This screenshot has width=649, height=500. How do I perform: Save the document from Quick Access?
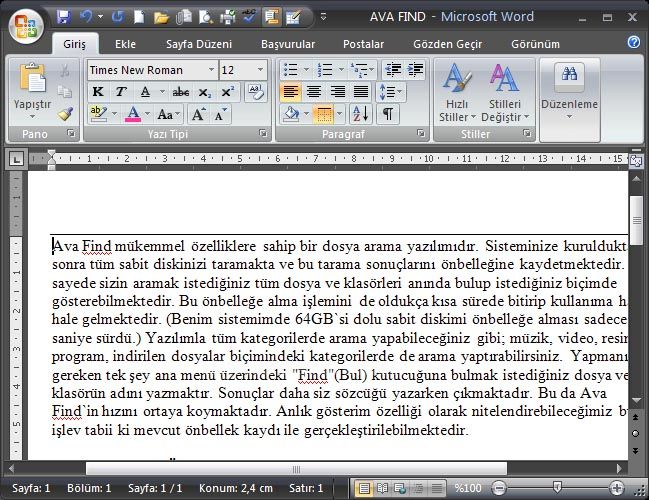[63, 17]
